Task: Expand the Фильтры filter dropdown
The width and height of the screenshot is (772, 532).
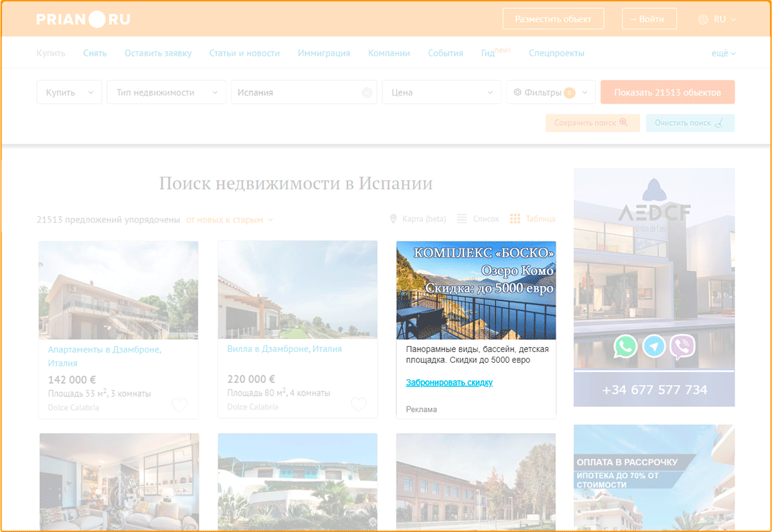Action: coord(550,92)
